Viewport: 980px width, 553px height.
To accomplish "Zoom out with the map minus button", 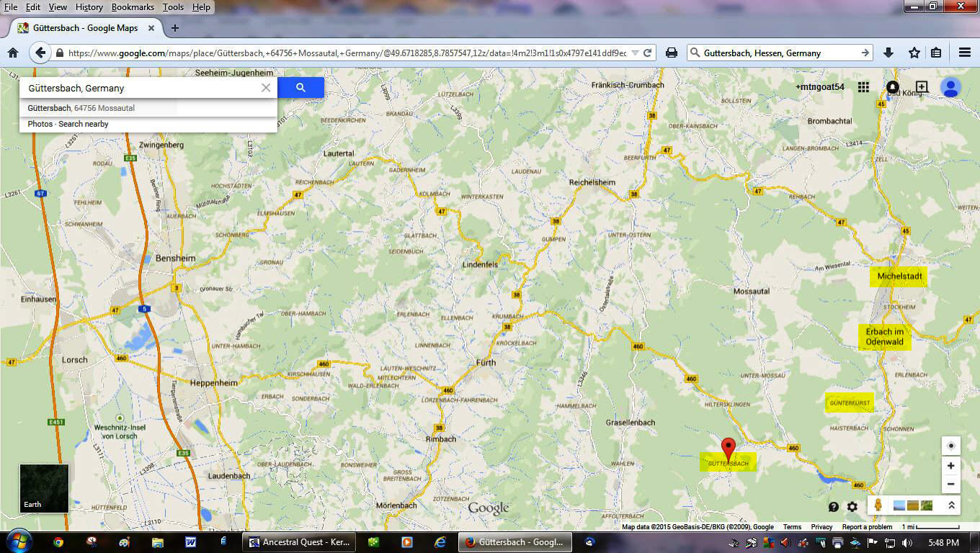I will pos(950,485).
